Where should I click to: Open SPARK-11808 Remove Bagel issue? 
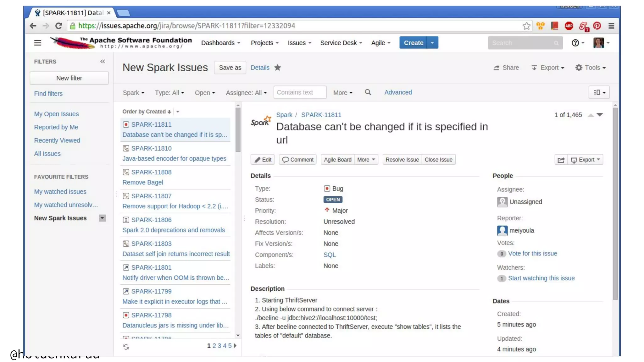151,172
